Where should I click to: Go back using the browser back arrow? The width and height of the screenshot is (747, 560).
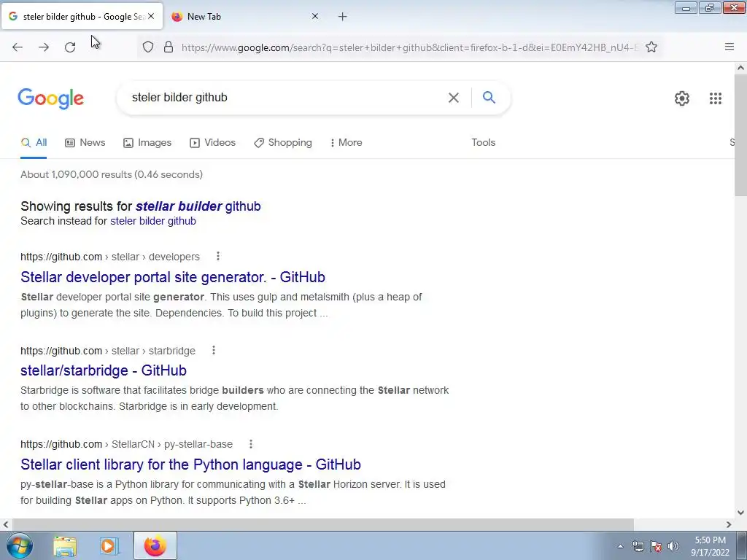pos(18,47)
